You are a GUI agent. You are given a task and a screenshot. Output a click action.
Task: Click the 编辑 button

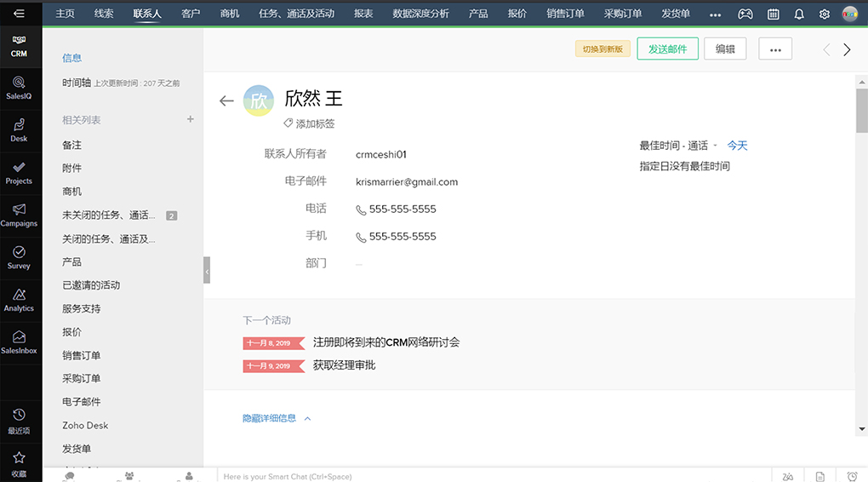725,49
